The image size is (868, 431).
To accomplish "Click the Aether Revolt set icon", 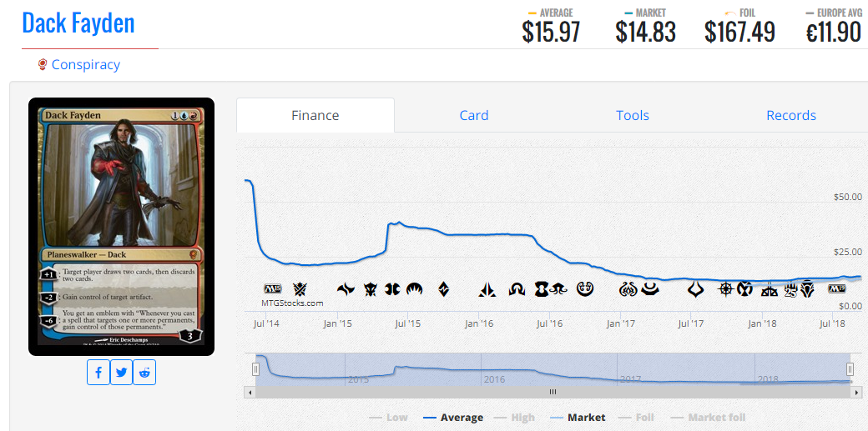I will 629,288.
